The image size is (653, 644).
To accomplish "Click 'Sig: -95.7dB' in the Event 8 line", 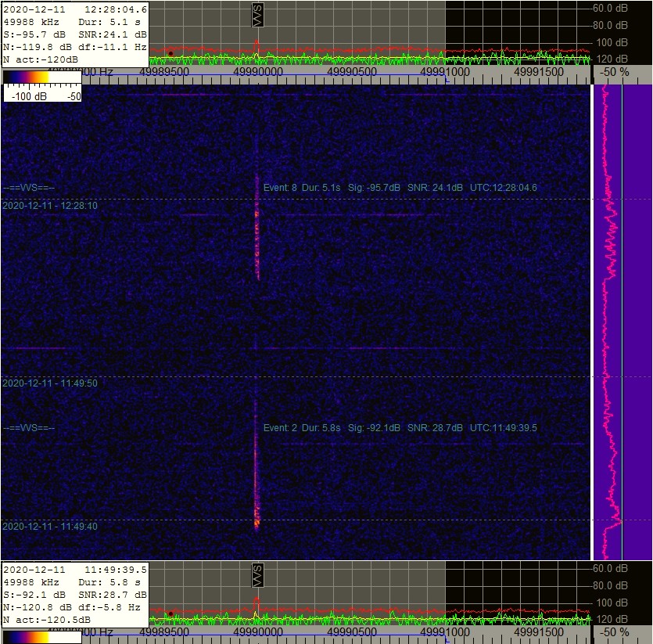I will 374,188.
